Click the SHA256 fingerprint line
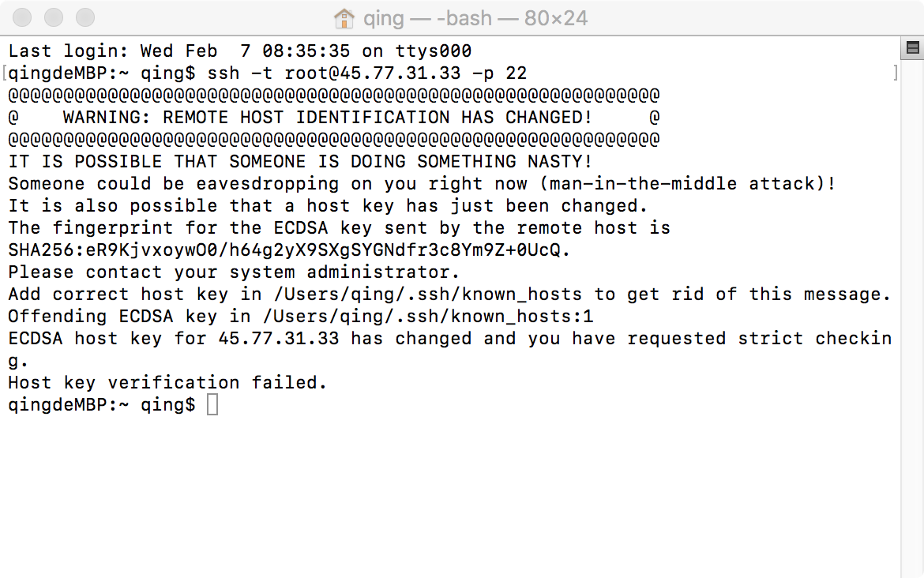Viewport: 924px width, 578px height. pos(289,250)
